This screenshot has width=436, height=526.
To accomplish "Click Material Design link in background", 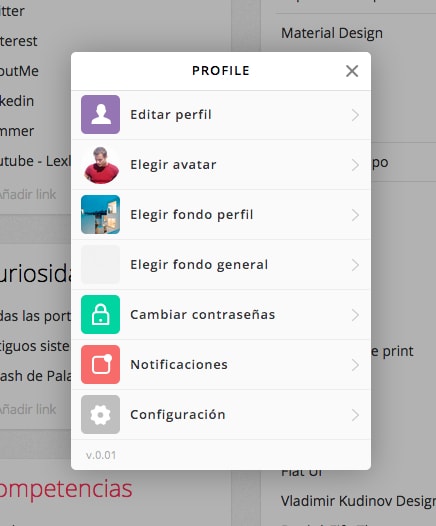I will click(332, 33).
